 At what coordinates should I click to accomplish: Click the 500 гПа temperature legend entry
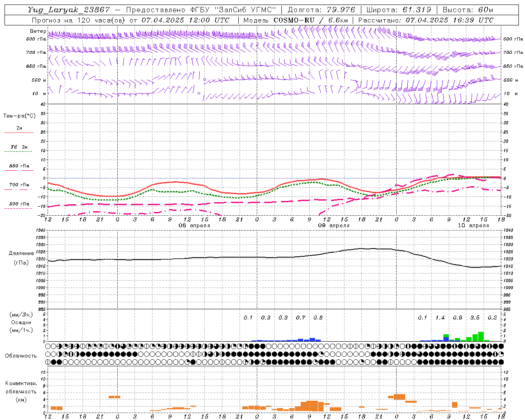pyautogui.click(x=19, y=204)
